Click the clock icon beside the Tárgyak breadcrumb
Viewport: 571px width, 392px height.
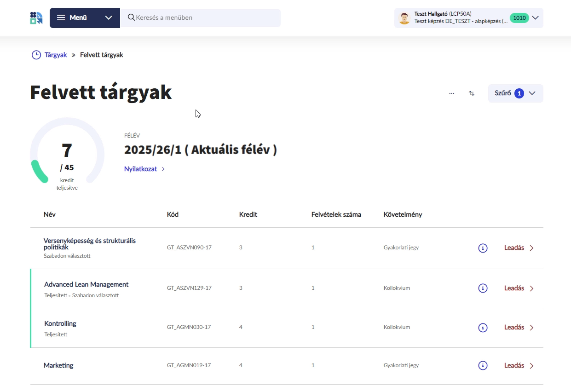[36, 55]
